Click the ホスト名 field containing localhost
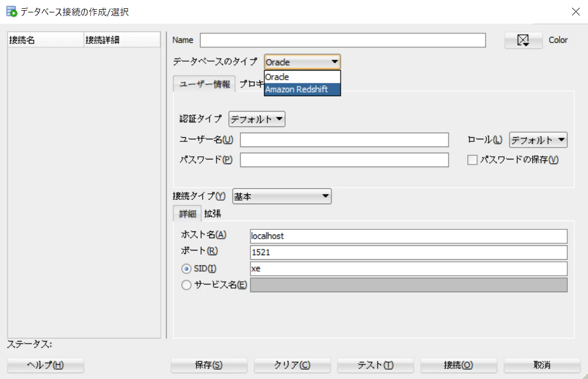 pos(409,236)
